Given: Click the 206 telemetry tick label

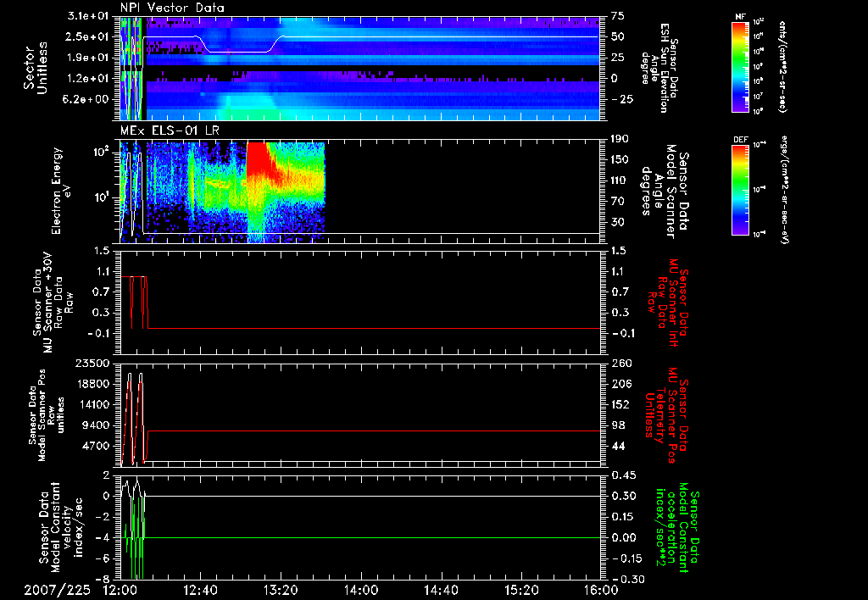Looking at the screenshot, I should 620,384.
